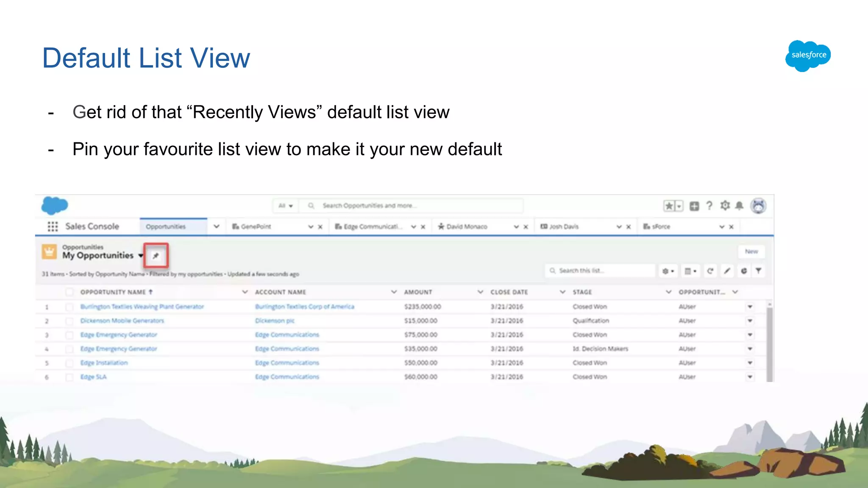
Task: Click the search magnifier icon in global search
Action: 311,206
